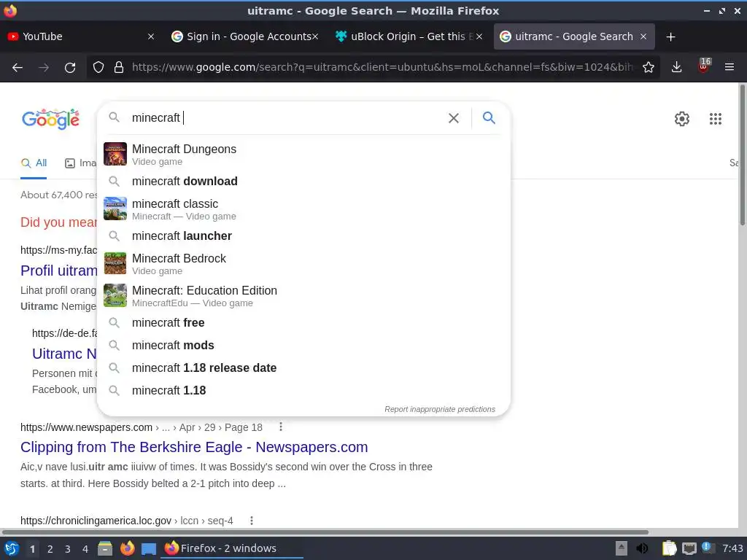The image size is (747, 560).
Task: Open the Uitramc N... Facebook result link
Action: point(64,354)
